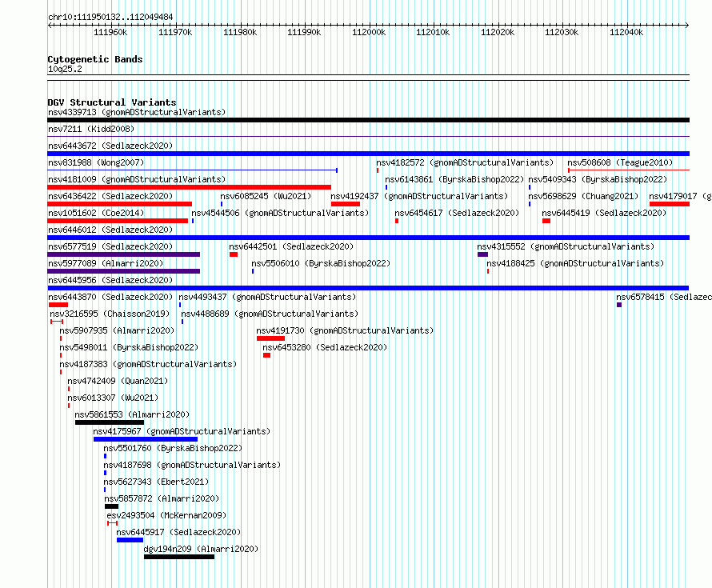Click nsv4488689 gnomAD variant label

pos(270,314)
